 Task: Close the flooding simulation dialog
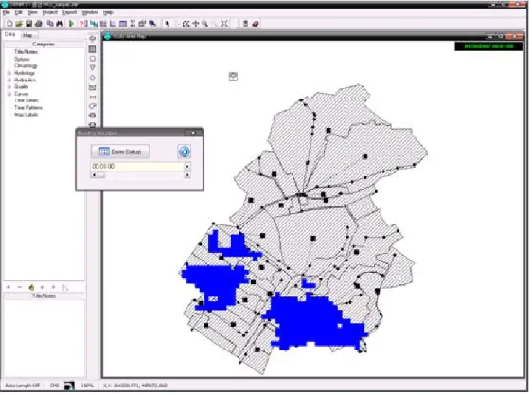(x=193, y=133)
